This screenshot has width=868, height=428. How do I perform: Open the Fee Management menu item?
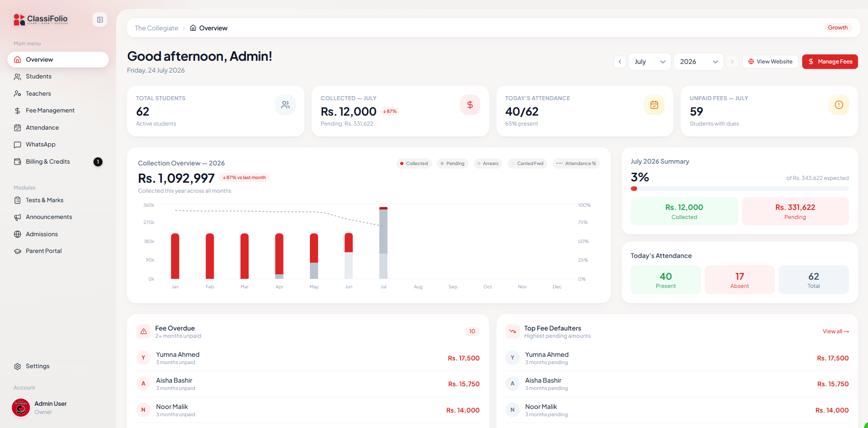(58, 111)
